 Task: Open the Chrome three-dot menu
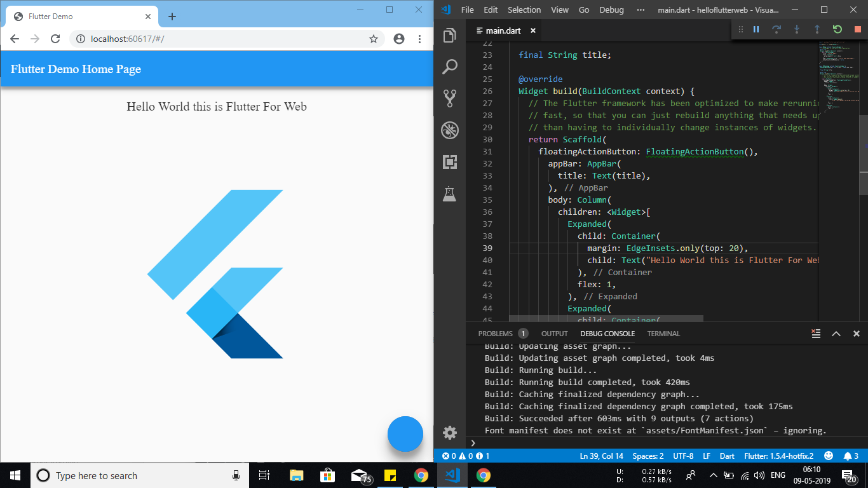point(420,39)
